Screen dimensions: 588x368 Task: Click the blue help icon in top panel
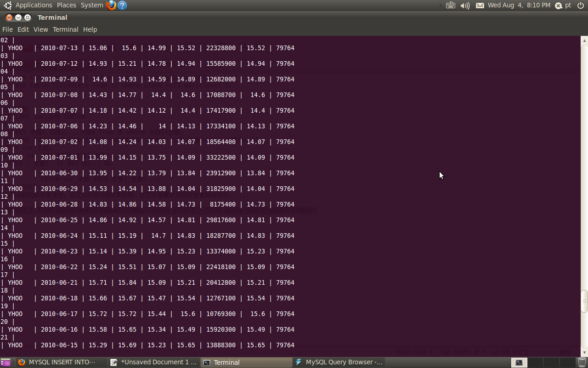point(122,6)
